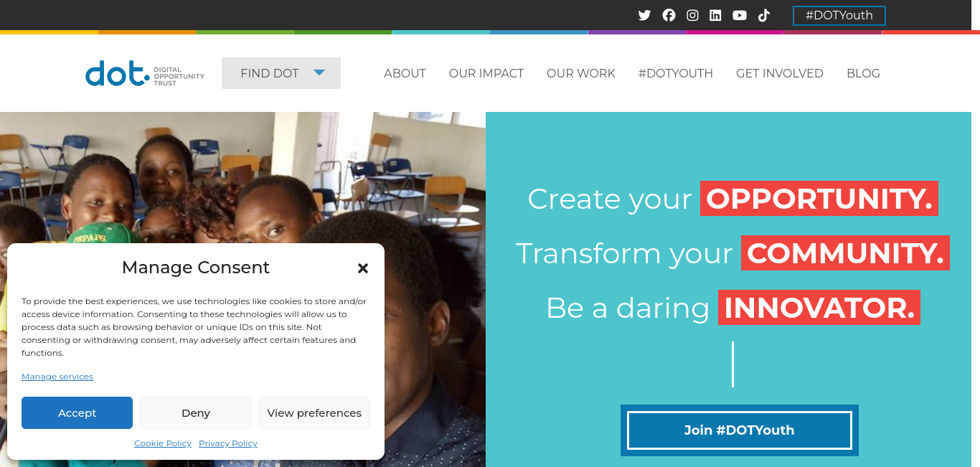Viewport: 980px width, 467px height.
Task: Open the BLOG page
Action: pyautogui.click(x=863, y=73)
